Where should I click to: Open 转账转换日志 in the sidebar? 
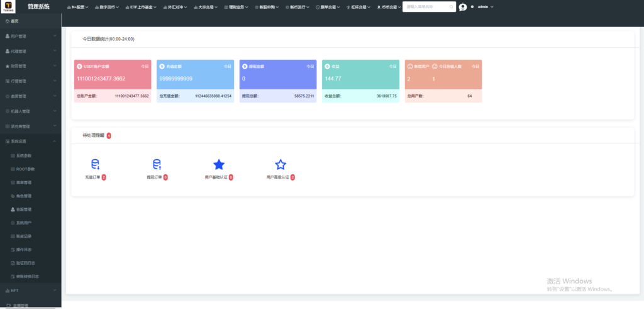tap(31, 276)
